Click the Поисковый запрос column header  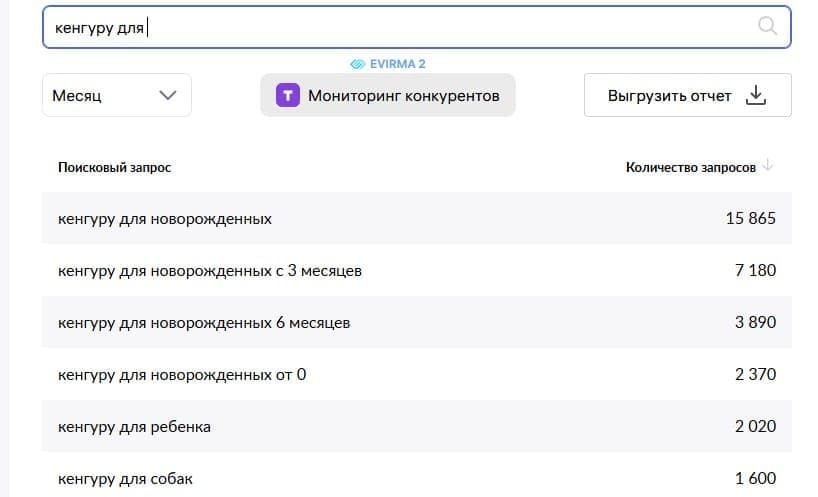pyautogui.click(x=114, y=167)
